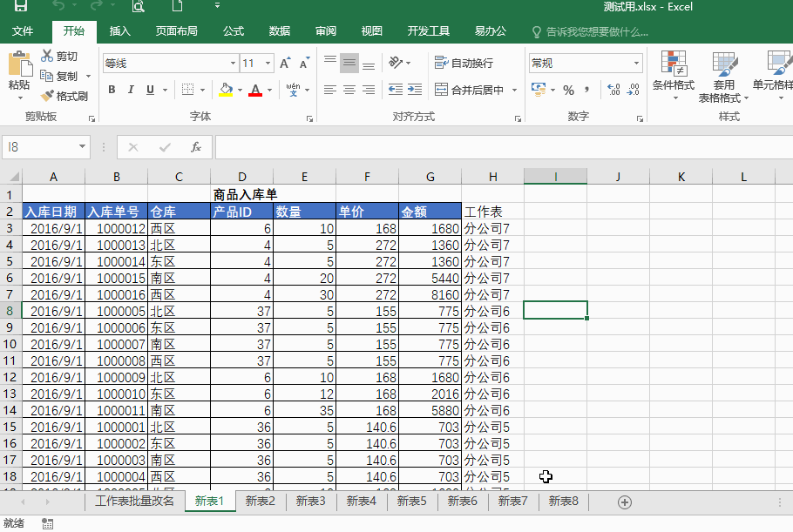Apply comma style number format
This screenshot has height=532, width=793.
tap(586, 90)
